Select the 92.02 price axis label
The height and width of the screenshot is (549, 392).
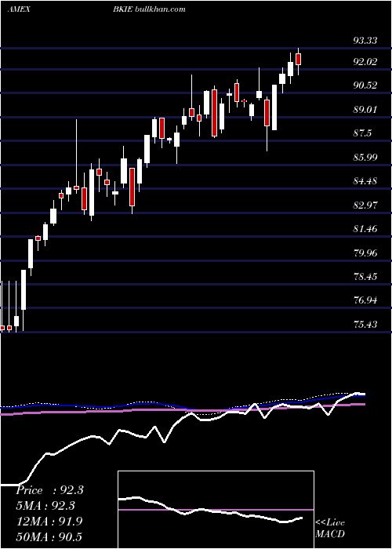pos(365,62)
